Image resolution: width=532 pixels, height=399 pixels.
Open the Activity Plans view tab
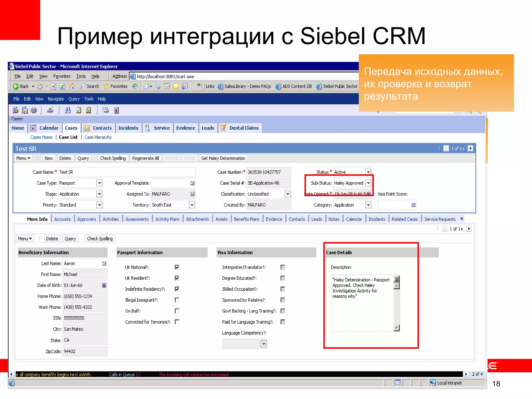tap(167, 219)
